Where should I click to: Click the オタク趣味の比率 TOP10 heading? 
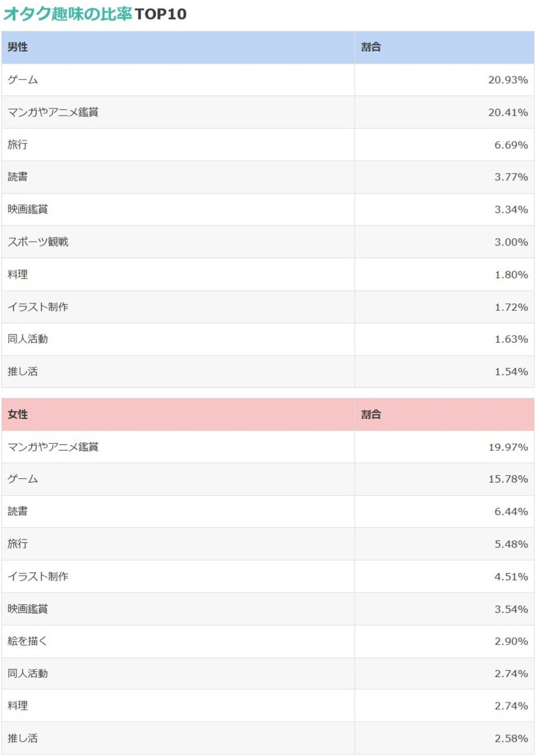click(95, 13)
